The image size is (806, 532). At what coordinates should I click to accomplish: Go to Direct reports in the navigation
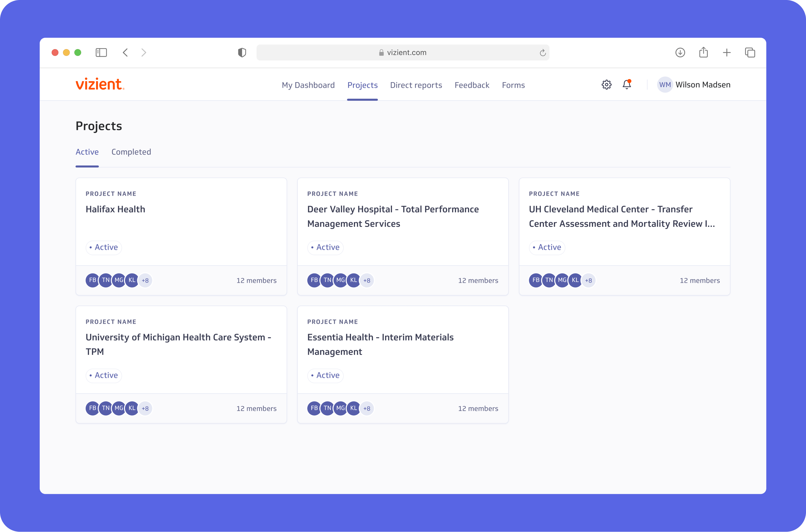[416, 85]
